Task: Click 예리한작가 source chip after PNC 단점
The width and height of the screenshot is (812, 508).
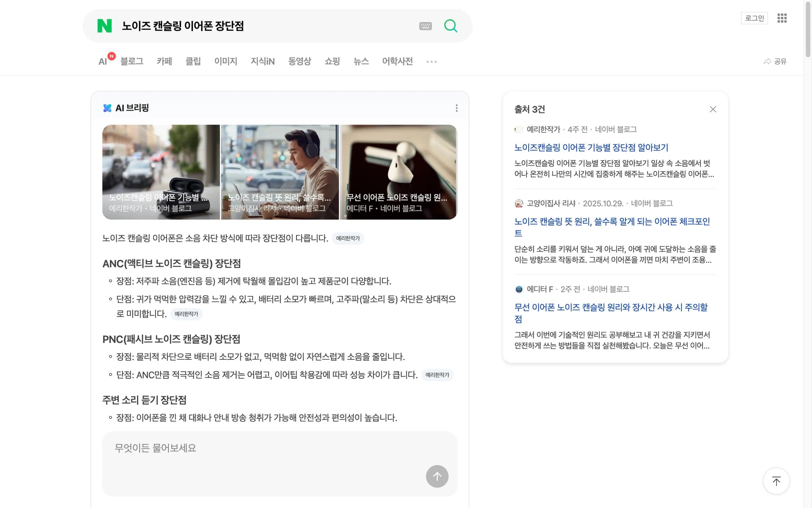Action: click(437, 375)
